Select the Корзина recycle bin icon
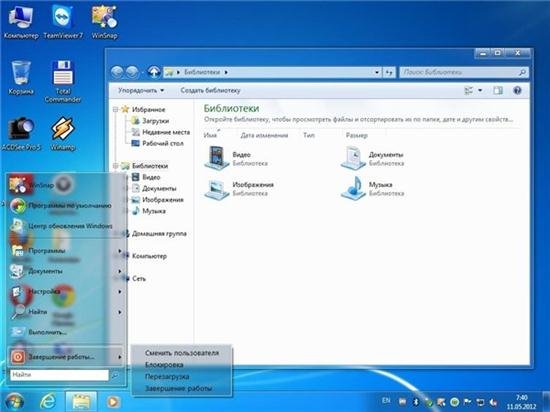This screenshot has width=550, height=412. click(21, 77)
